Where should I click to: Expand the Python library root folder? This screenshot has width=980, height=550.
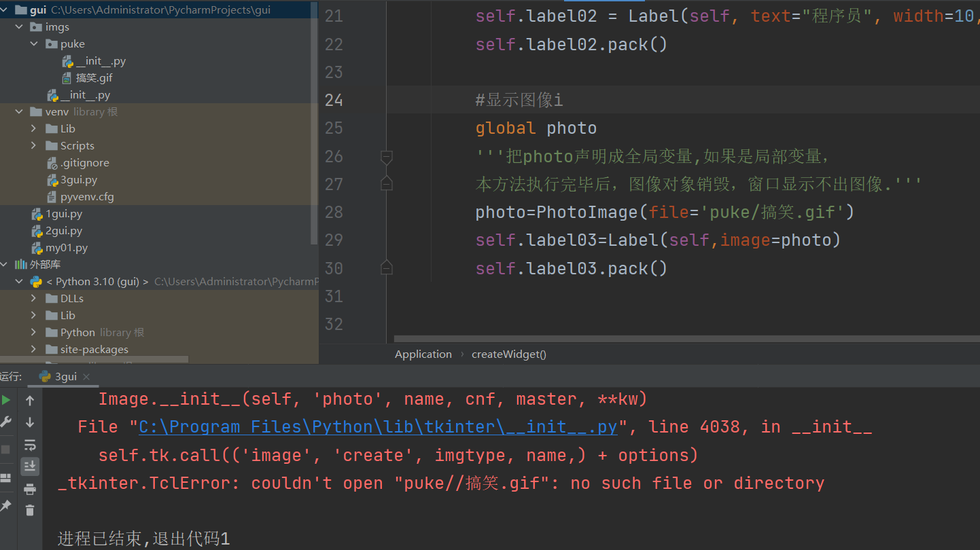(34, 333)
